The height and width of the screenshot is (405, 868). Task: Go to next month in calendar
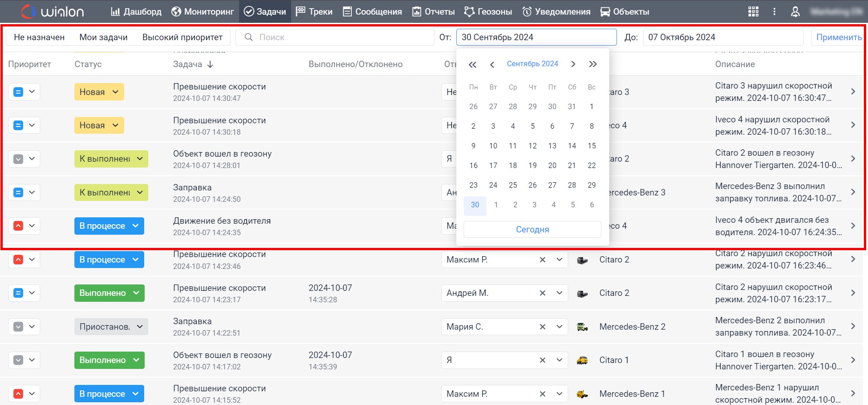573,64
